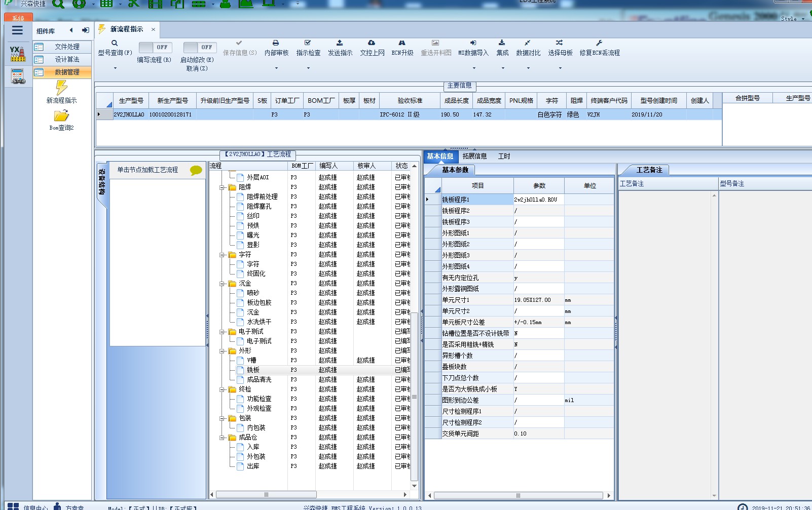This screenshot has height=510, width=812.
Task: Click 型号创建时间 column header
Action: coord(658,100)
